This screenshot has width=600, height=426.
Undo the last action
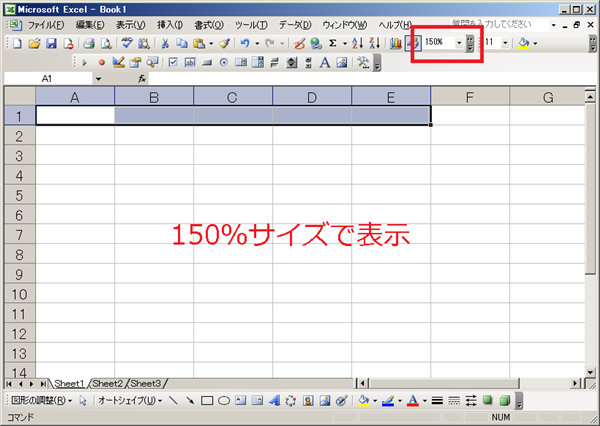(245, 43)
